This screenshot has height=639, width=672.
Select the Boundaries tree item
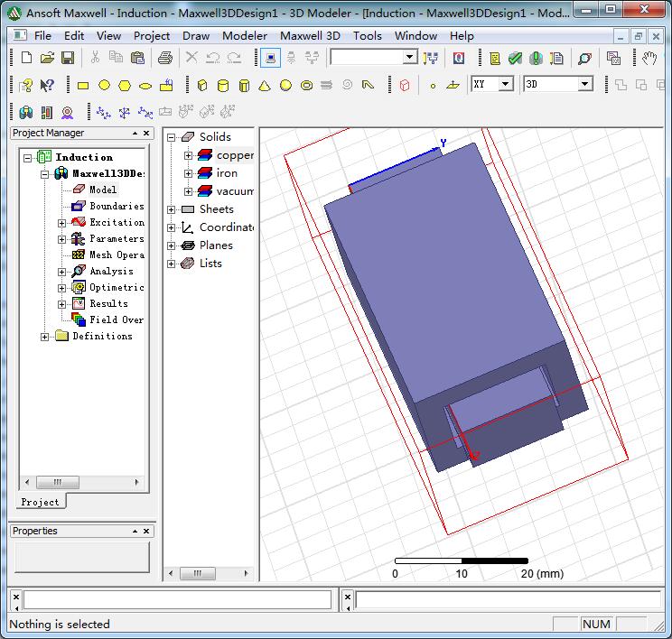117,206
